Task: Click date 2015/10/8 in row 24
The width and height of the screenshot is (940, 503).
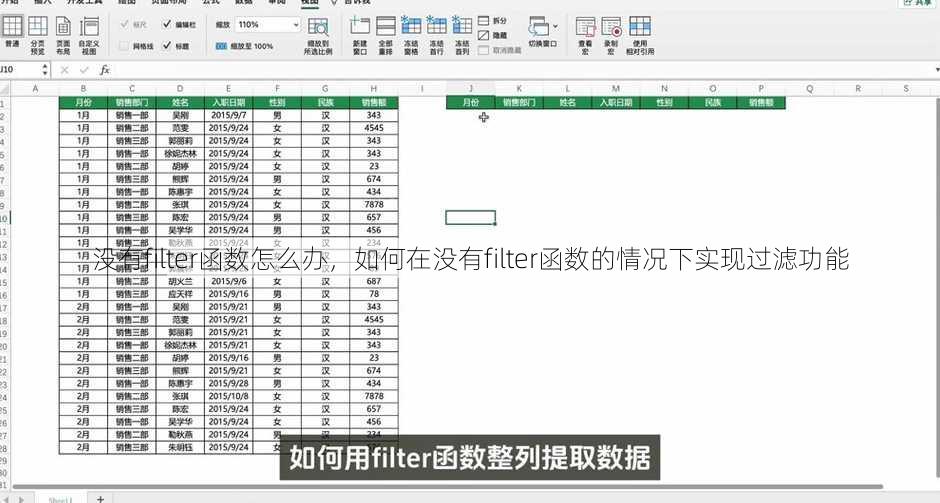Action: tap(228, 396)
